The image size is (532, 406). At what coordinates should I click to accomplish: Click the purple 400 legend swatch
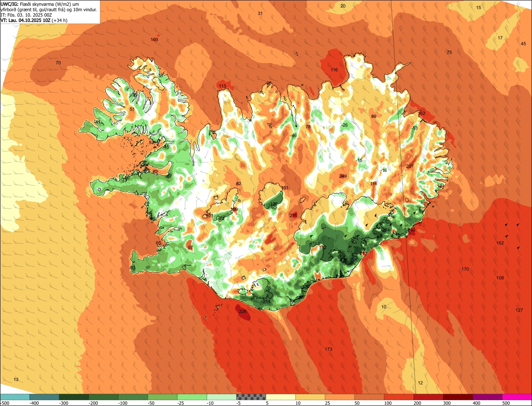[x=488, y=397]
